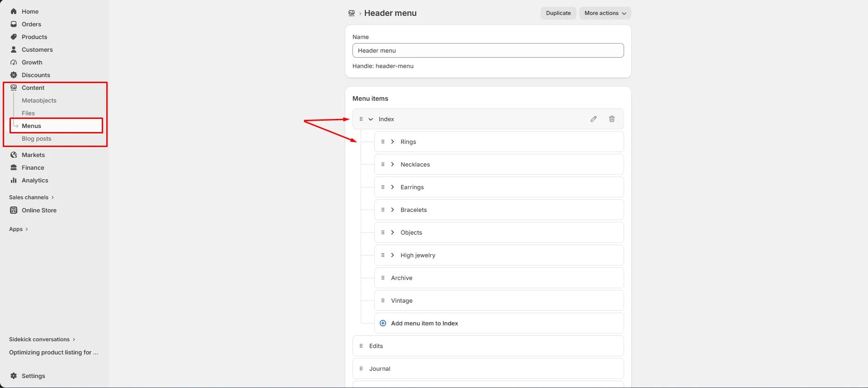Open Optimizing product listing conversation
The width and height of the screenshot is (868, 388).
(x=54, y=352)
